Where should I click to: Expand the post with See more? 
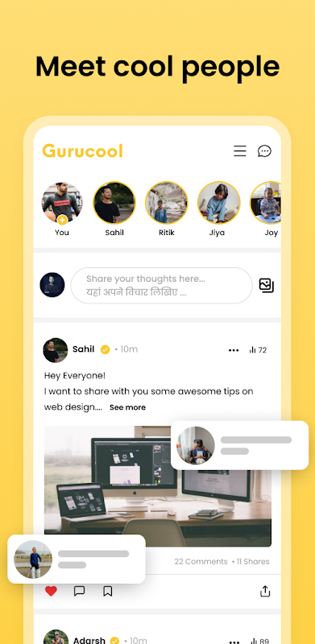click(127, 407)
